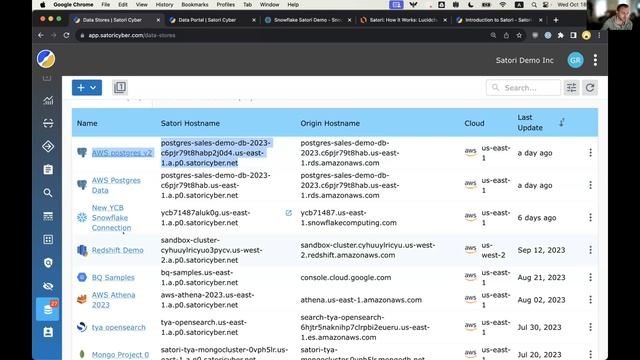The image size is (640, 360).
Task: Open row menu for Redshift Demo
Action: pyautogui.click(x=590, y=250)
